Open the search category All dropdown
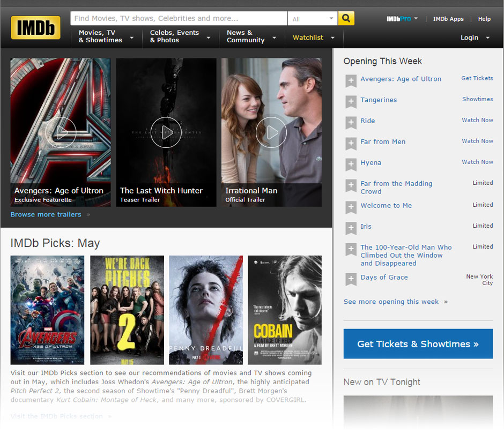Viewport: 504px width, 434px height. click(x=313, y=18)
